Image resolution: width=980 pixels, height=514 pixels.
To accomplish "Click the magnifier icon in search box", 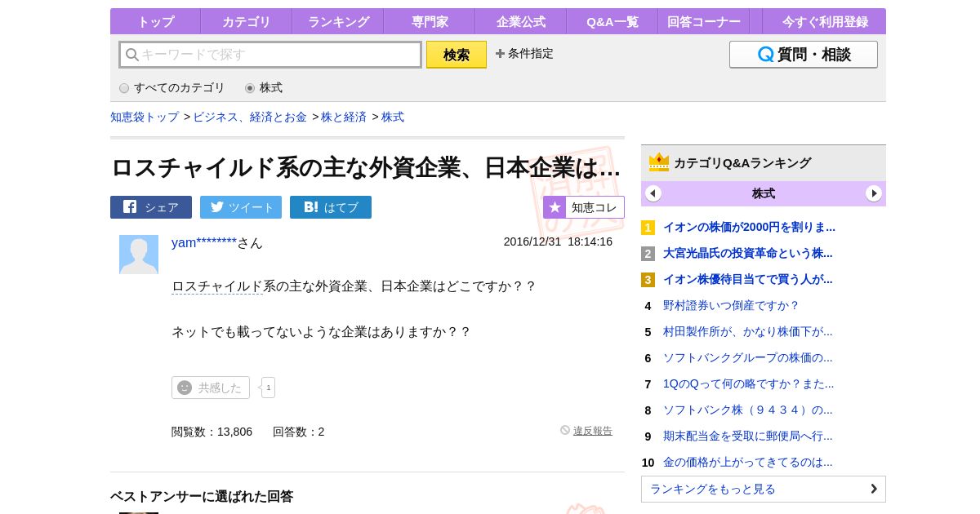I will 131,55.
